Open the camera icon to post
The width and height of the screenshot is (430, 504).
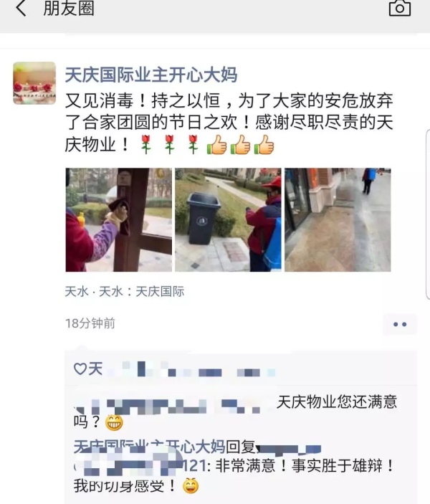399,8
